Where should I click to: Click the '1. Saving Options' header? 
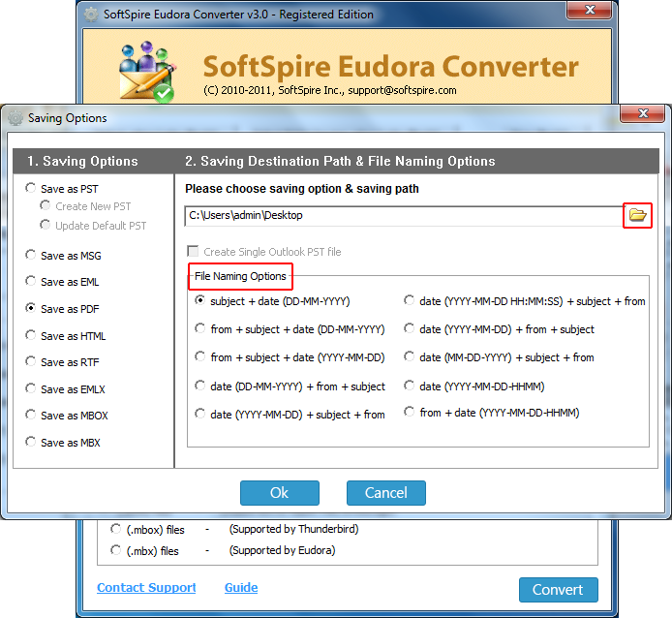[82, 161]
